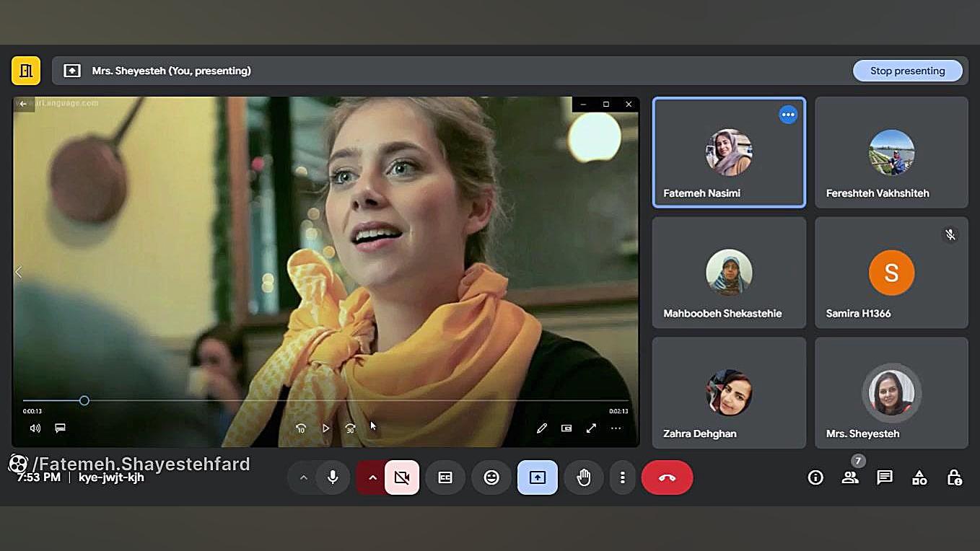980x551 pixels.
Task: Select Zahra Dehghan's participant tile
Action: [x=729, y=393]
